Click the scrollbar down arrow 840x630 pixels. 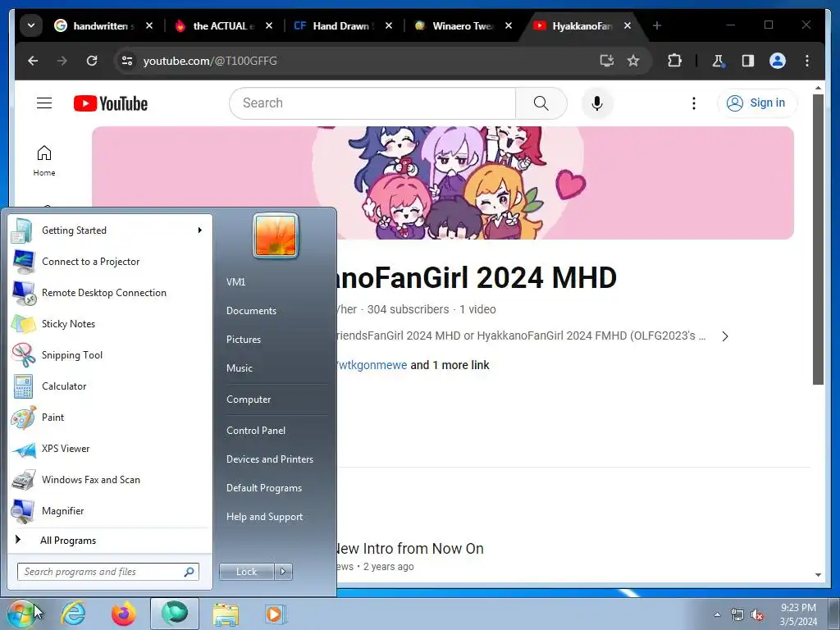818,574
